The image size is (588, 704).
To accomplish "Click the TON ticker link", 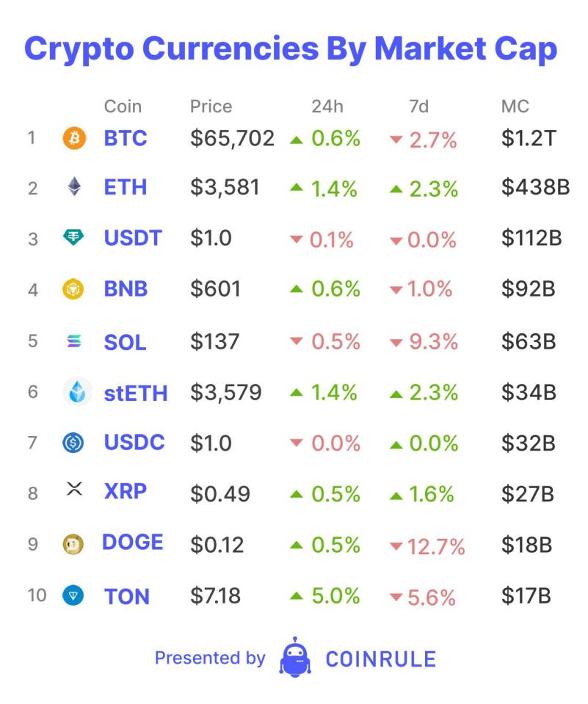I will (x=127, y=596).
